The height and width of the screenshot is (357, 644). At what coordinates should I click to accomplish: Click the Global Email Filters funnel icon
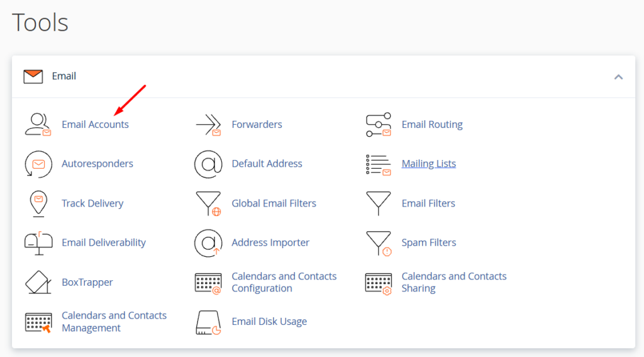point(209,203)
